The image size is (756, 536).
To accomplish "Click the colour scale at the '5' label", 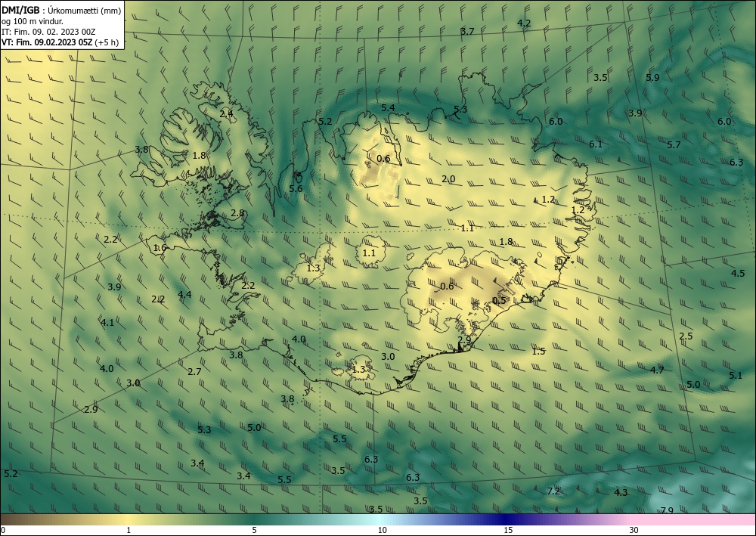I will tap(254, 530).
